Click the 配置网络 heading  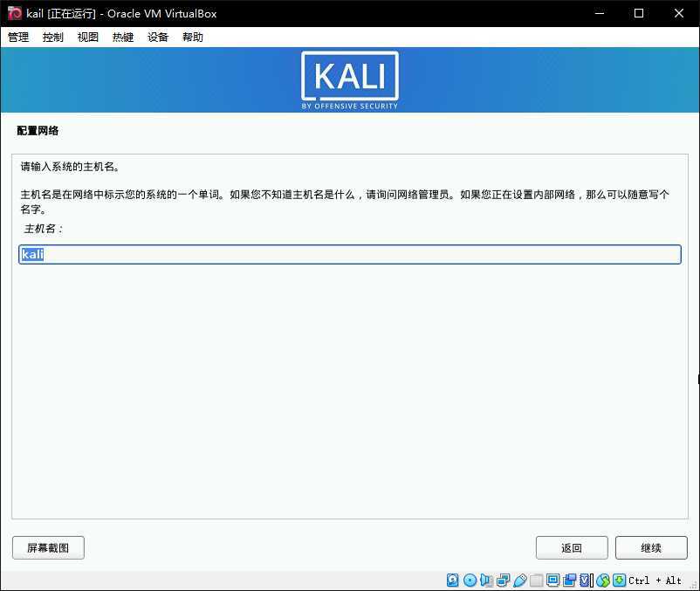pyautogui.click(x=38, y=131)
